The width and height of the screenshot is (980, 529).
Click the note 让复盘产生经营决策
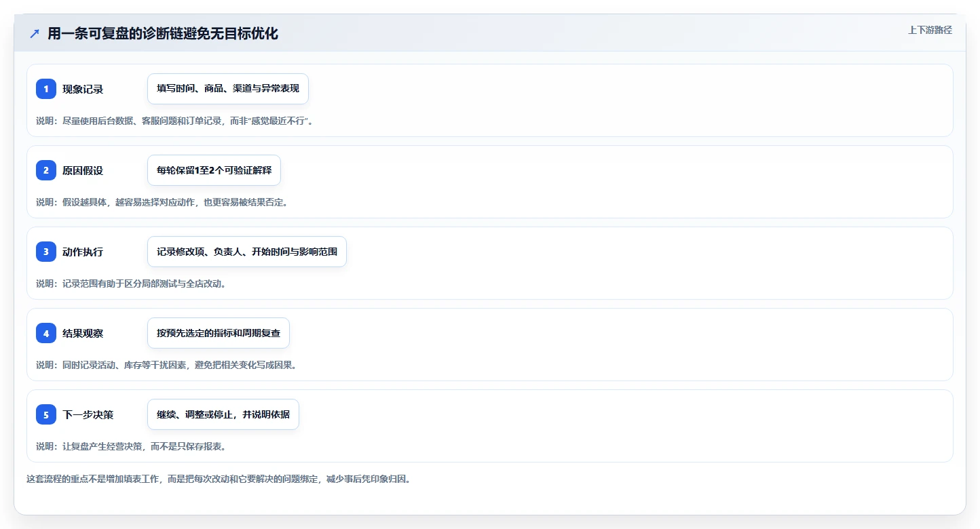click(131, 446)
